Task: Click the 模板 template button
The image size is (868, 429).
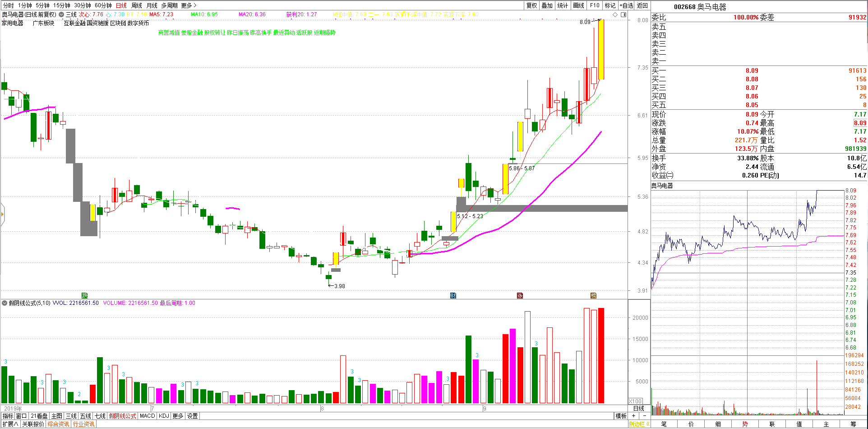Action: click(x=621, y=416)
